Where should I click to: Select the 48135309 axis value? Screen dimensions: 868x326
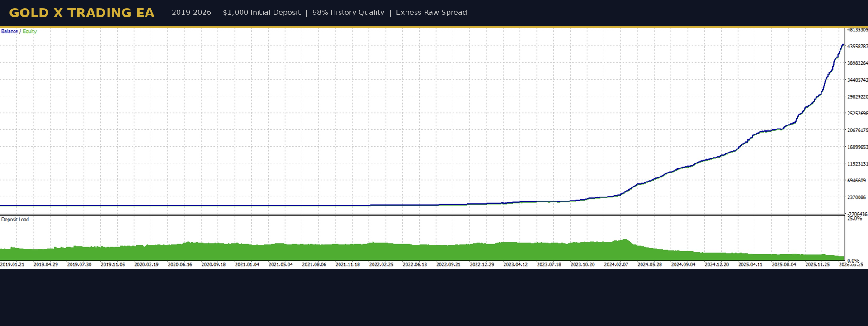(857, 30)
